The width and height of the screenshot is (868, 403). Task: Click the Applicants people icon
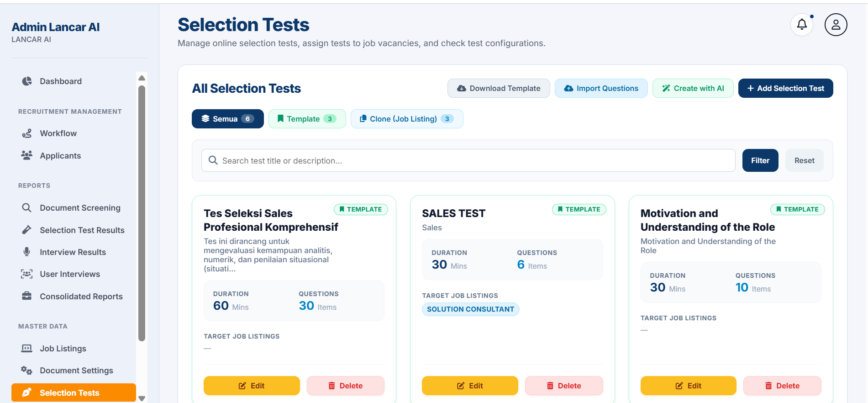click(27, 155)
